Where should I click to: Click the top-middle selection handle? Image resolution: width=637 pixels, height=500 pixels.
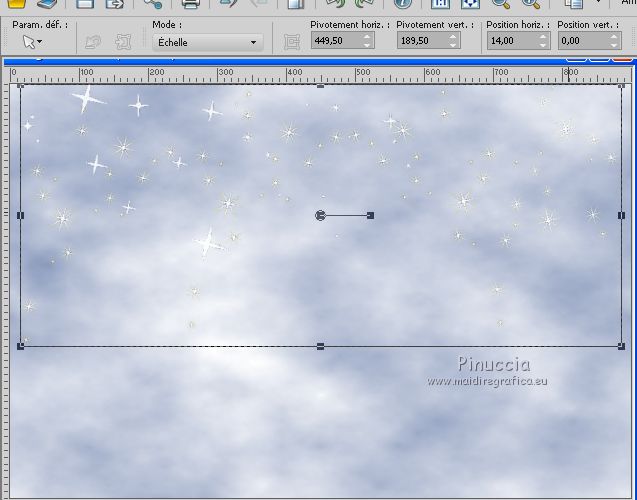click(321, 86)
